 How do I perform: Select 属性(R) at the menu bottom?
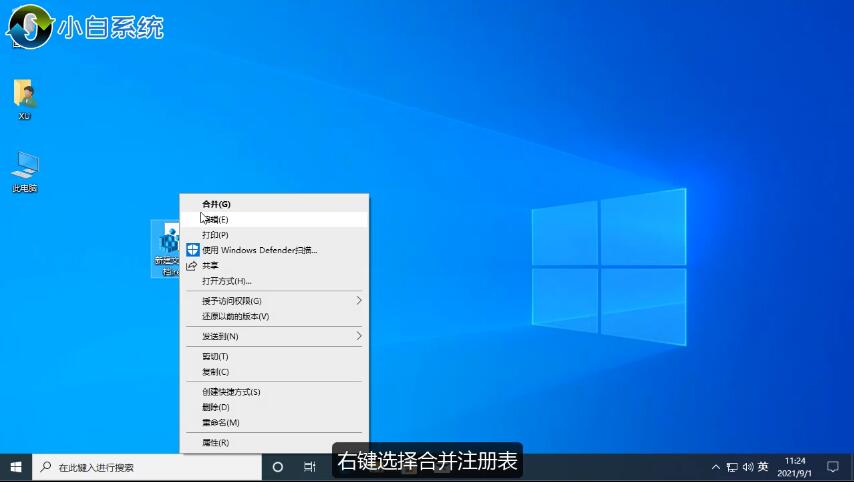pyautogui.click(x=215, y=443)
